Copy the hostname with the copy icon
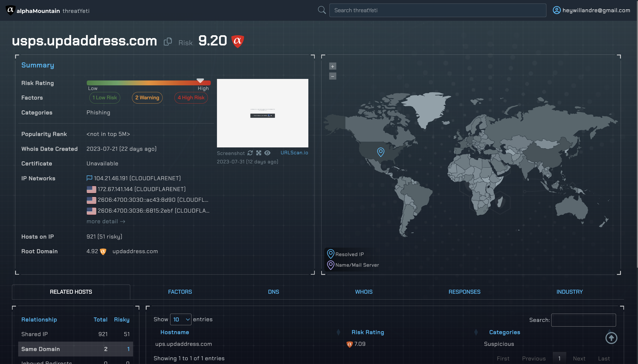 [x=167, y=41]
